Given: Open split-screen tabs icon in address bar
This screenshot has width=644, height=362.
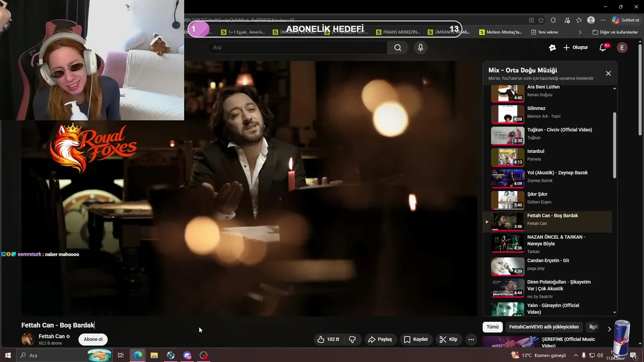Looking at the screenshot, I should click(x=531, y=20).
